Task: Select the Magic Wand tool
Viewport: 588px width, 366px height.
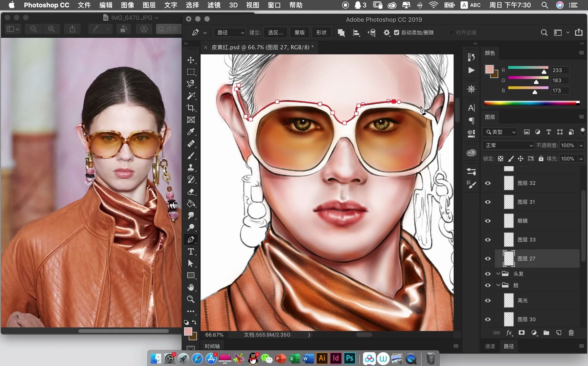Action: pyautogui.click(x=191, y=96)
